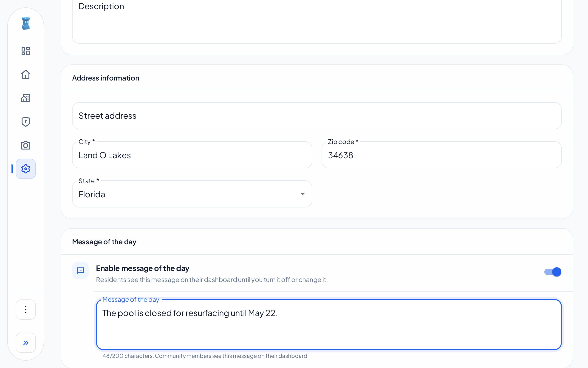Click the Address information heading
The height and width of the screenshot is (368, 588).
pos(106,78)
